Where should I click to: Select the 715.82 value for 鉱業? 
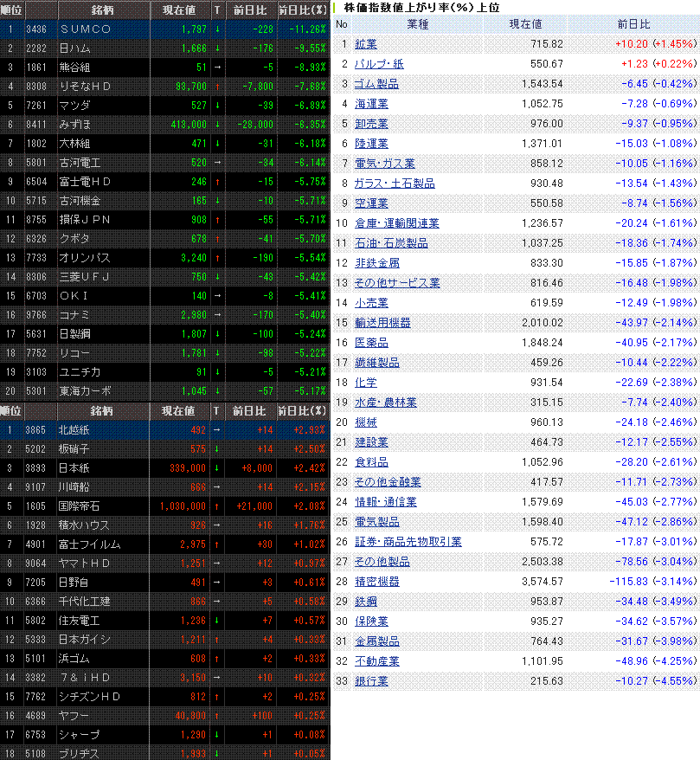(x=547, y=44)
